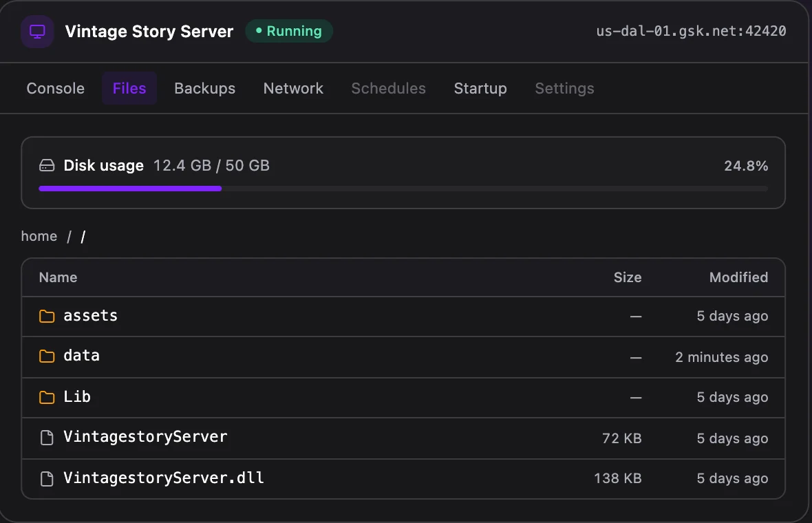Open the assets folder
Viewport: 812px width, 523px height.
91,315
